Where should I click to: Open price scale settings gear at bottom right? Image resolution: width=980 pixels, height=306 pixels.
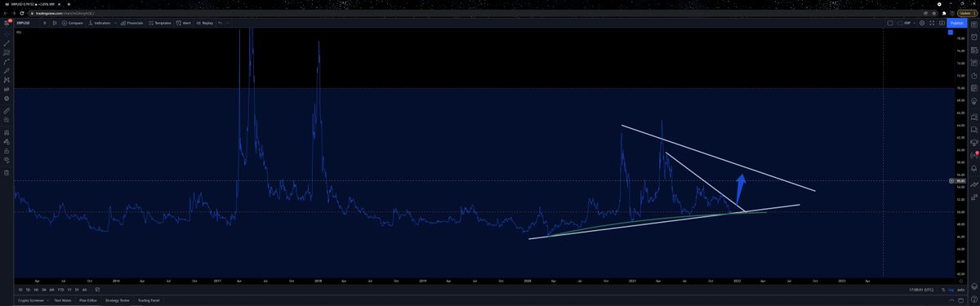[x=961, y=282]
